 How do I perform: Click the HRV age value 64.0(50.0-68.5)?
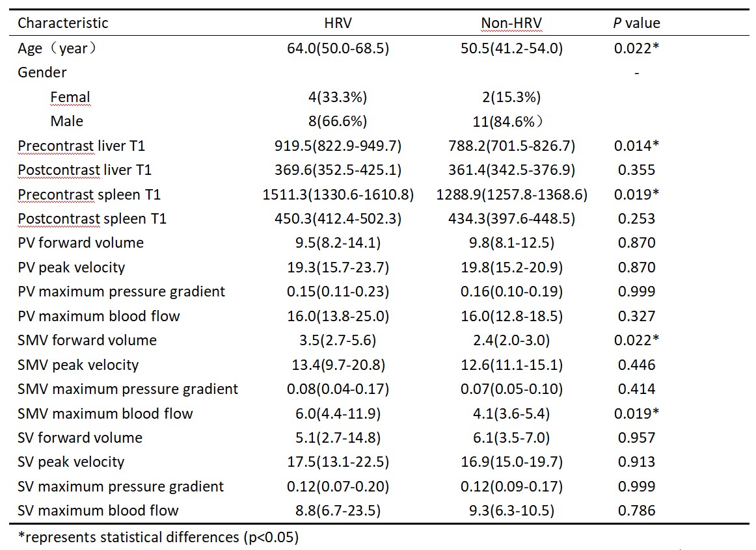coord(338,48)
